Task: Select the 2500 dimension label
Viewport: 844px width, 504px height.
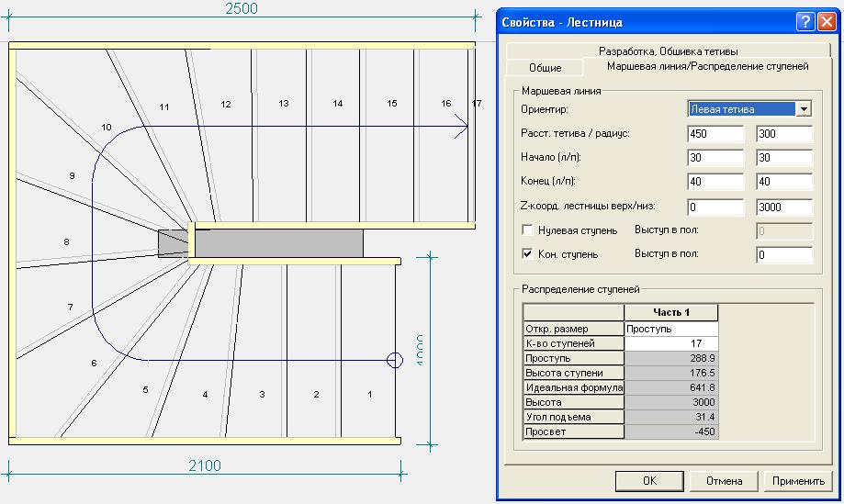Action: pyautogui.click(x=242, y=8)
